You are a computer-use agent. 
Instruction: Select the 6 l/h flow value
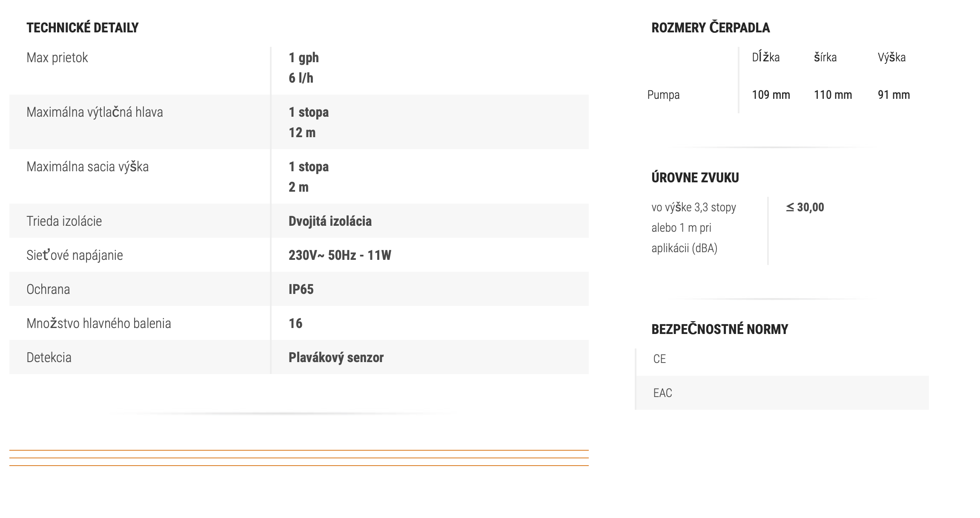tap(301, 78)
